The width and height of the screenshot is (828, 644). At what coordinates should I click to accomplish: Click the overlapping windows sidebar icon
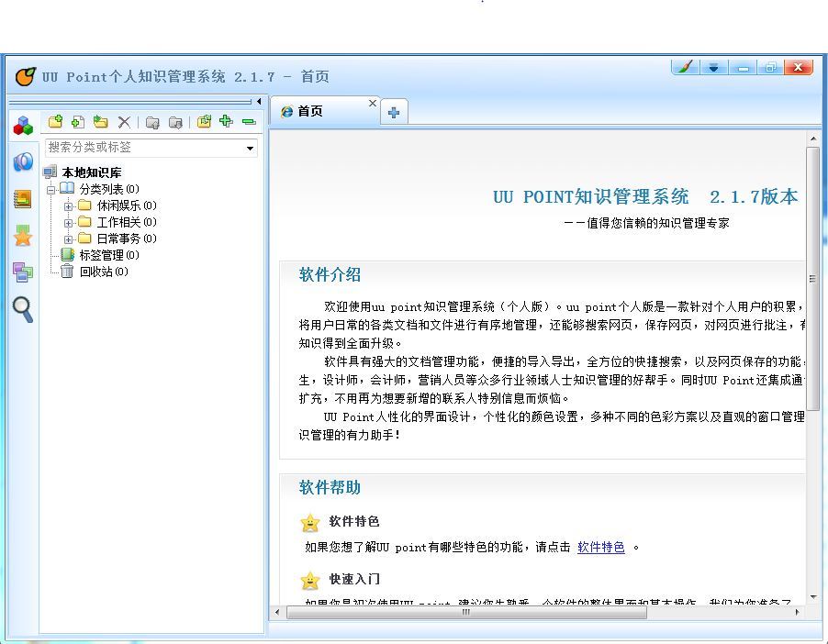coord(23,272)
